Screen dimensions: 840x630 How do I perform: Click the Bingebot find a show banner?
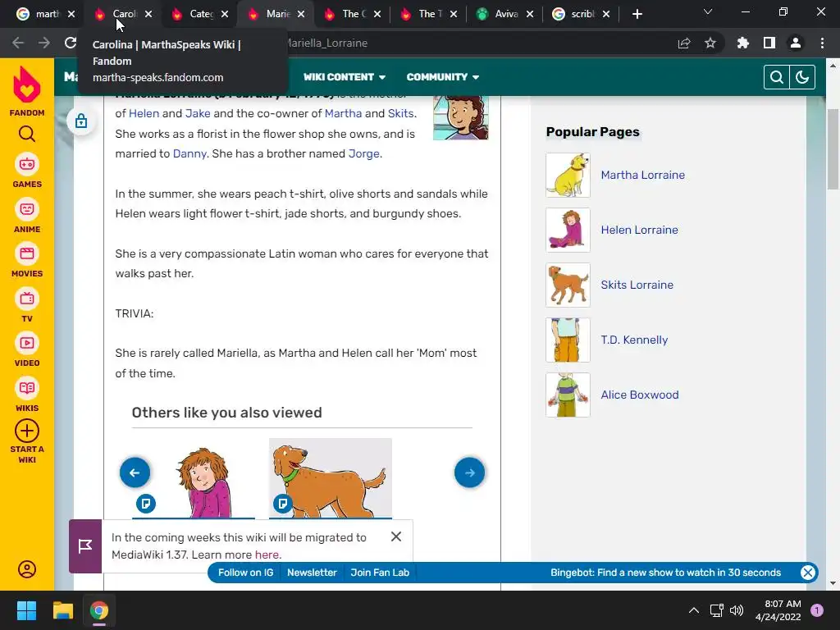tap(665, 572)
